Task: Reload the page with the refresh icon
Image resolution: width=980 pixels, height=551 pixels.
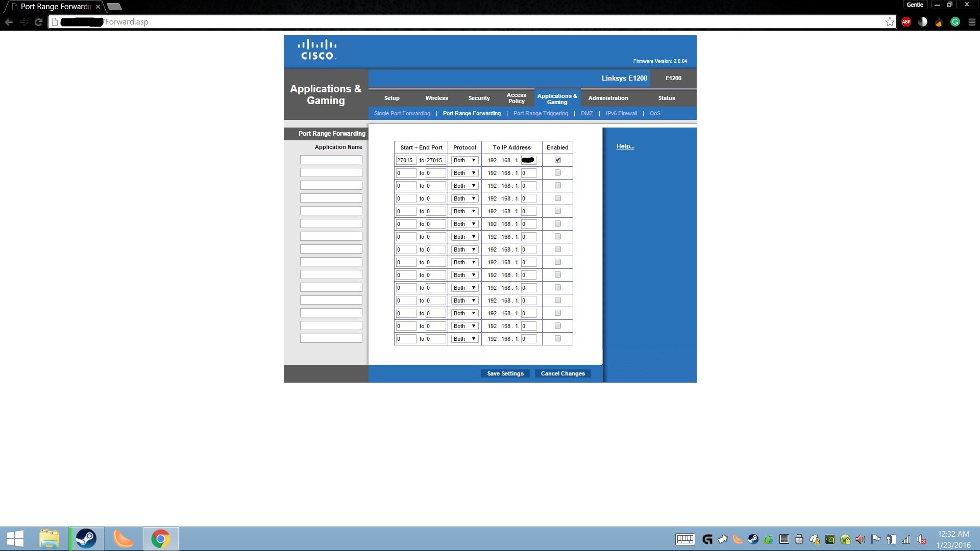Action: pos(38,22)
